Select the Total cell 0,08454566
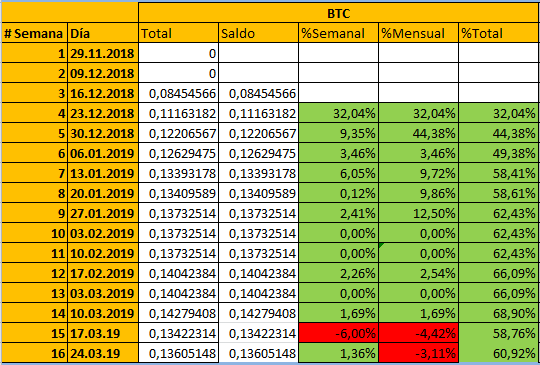Image resolution: width=540 pixels, height=365 pixels. coord(178,93)
